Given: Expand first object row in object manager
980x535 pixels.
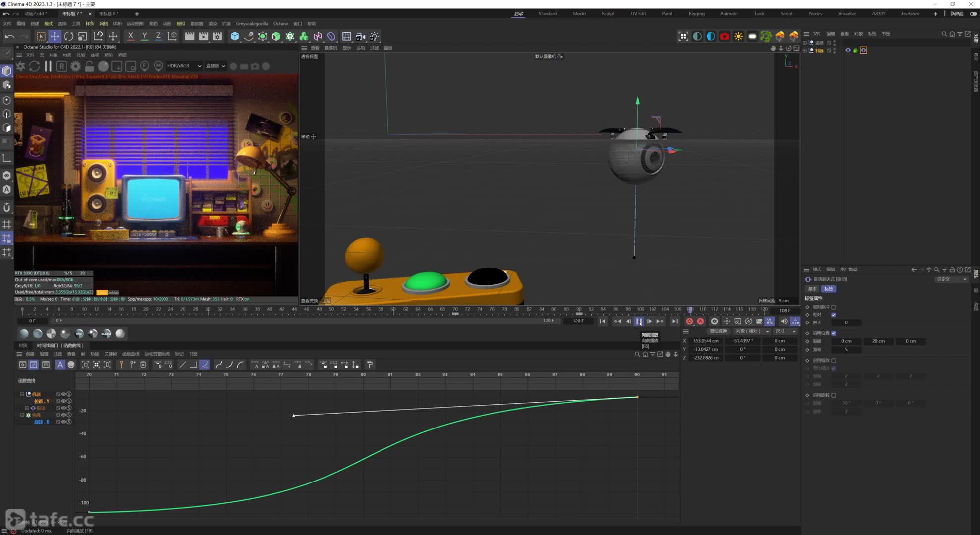Looking at the screenshot, I should (805, 43).
